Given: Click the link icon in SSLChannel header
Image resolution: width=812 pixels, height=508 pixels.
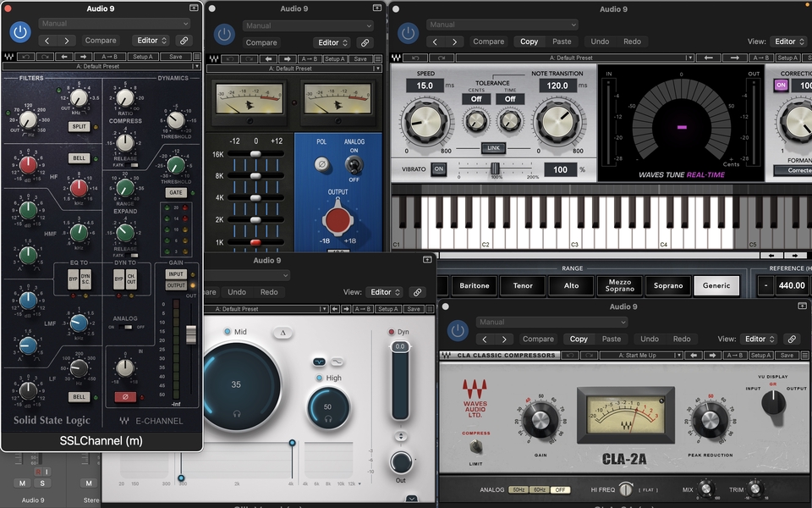Looking at the screenshot, I should click(184, 41).
